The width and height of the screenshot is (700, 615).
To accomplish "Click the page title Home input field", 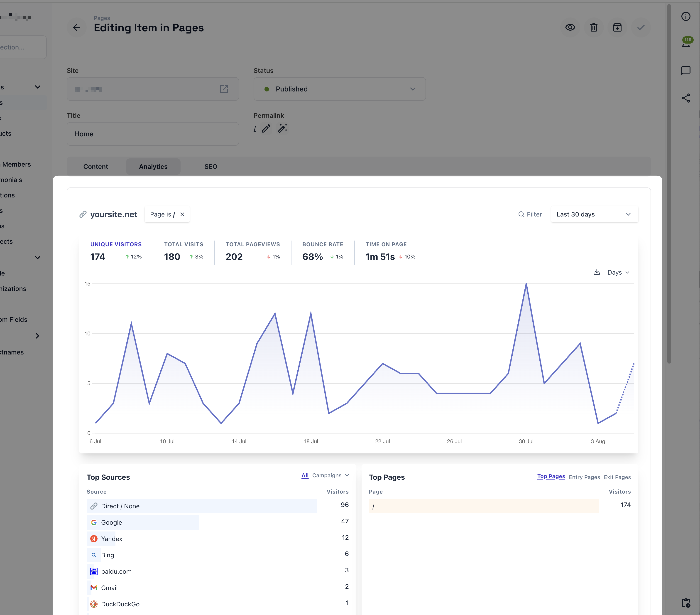I will tap(152, 134).
